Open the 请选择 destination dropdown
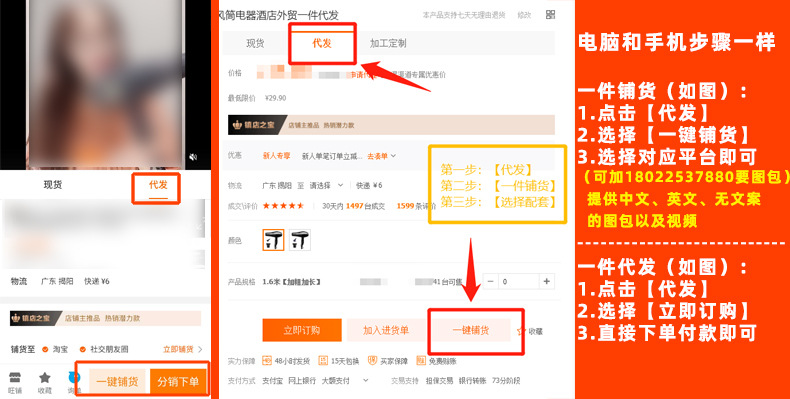 point(326,185)
